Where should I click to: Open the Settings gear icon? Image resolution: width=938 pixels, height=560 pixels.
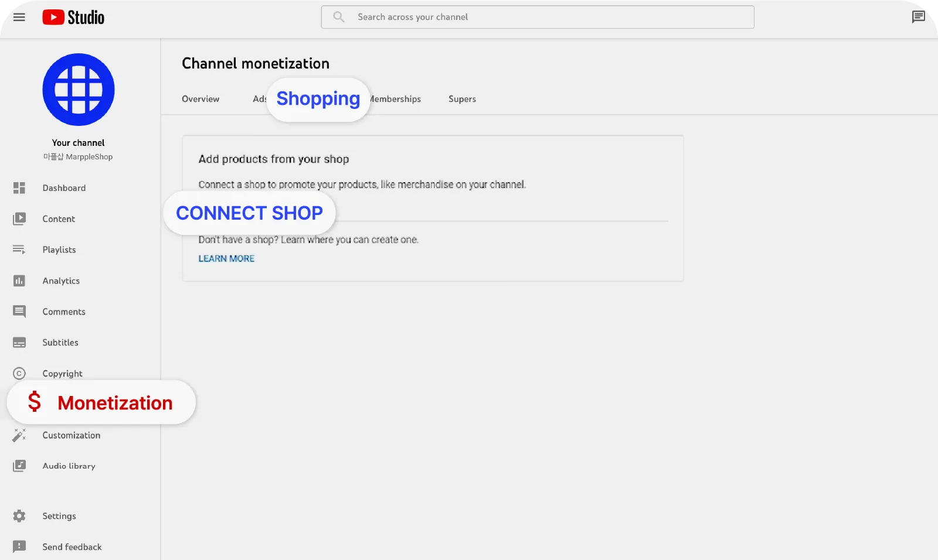point(19,516)
